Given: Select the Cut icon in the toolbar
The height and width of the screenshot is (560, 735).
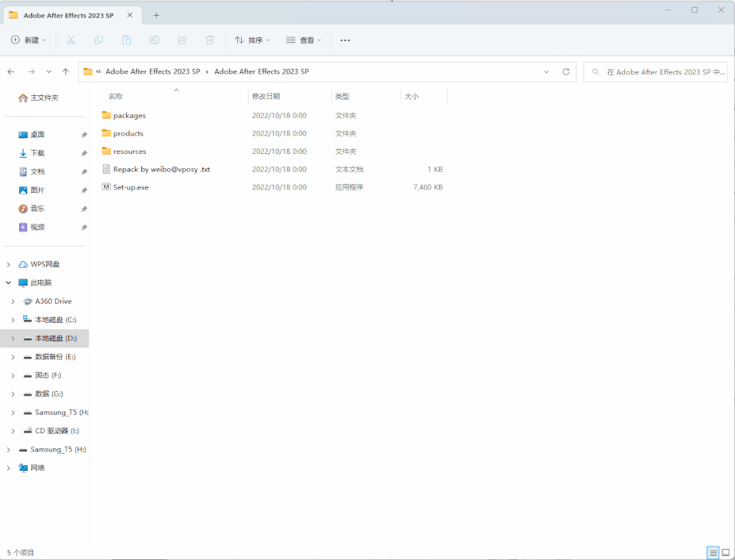Looking at the screenshot, I should (x=71, y=40).
